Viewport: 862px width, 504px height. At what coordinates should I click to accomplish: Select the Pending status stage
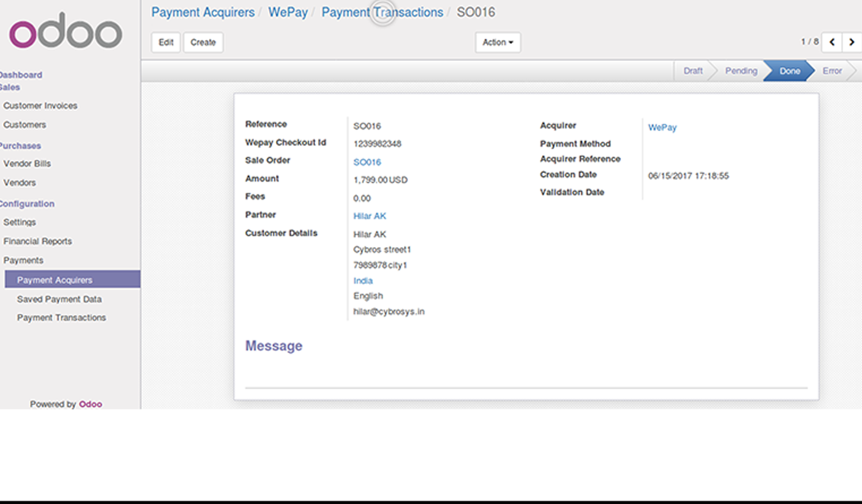pos(741,71)
